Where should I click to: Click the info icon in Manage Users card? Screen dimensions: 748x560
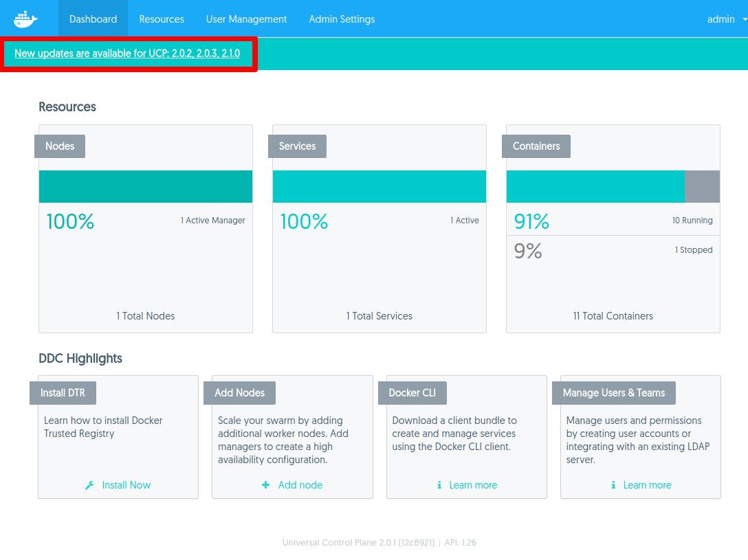pos(613,485)
